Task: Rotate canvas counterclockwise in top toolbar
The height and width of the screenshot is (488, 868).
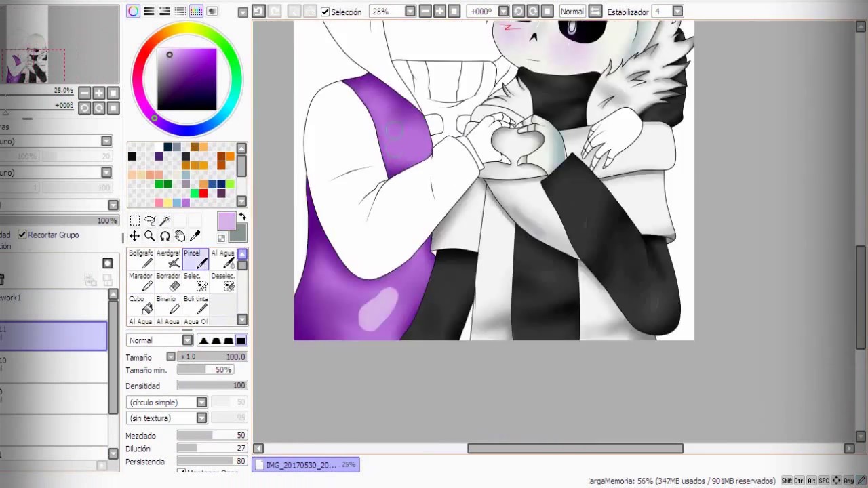Action: (x=518, y=12)
